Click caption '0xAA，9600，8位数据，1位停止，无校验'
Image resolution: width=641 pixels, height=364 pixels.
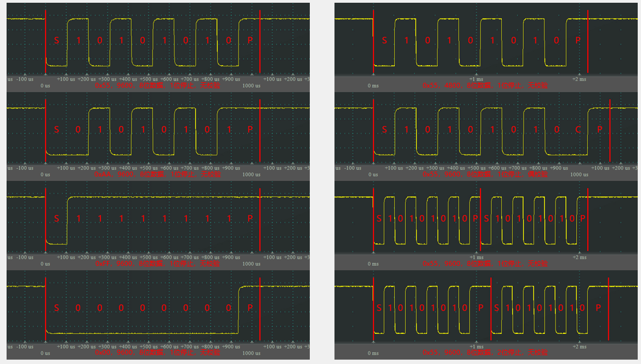pyautogui.click(x=158, y=174)
